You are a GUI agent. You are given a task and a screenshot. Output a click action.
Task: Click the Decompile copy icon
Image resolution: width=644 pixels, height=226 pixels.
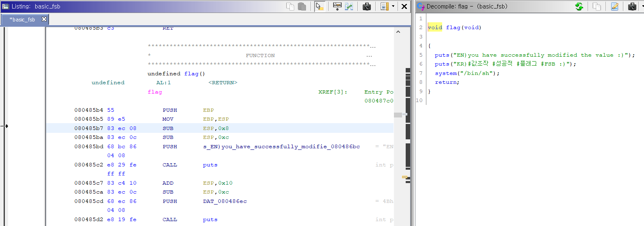597,6
